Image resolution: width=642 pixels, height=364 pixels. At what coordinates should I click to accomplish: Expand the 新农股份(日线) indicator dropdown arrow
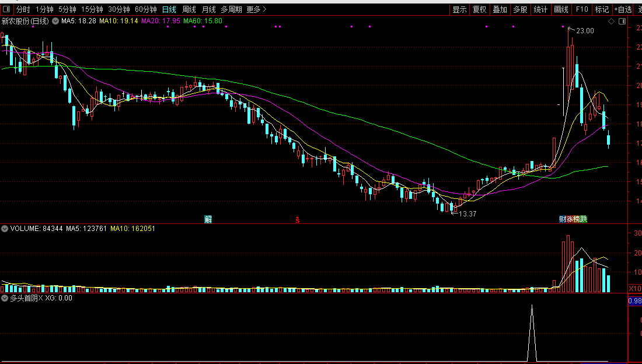point(55,21)
